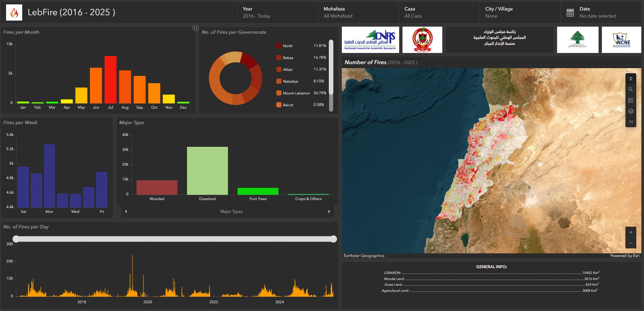Hide map toolbar with double-left chevron
This screenshot has width=644, height=311.
[631, 122]
